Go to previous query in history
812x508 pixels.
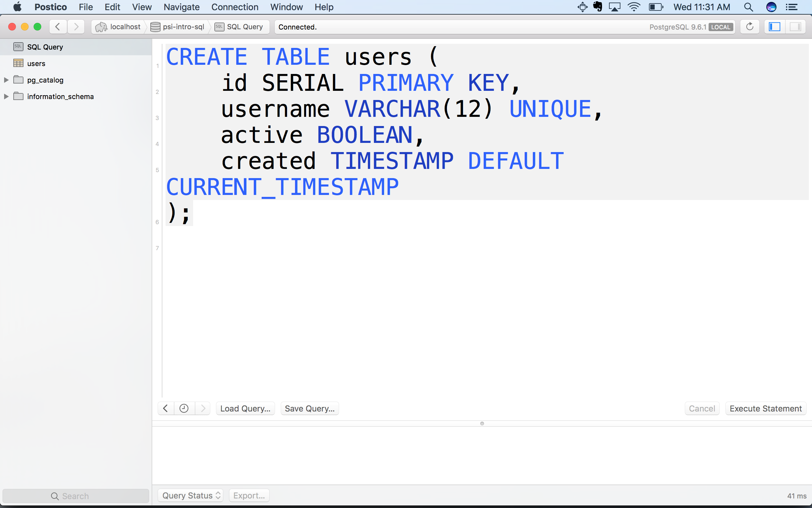click(166, 409)
